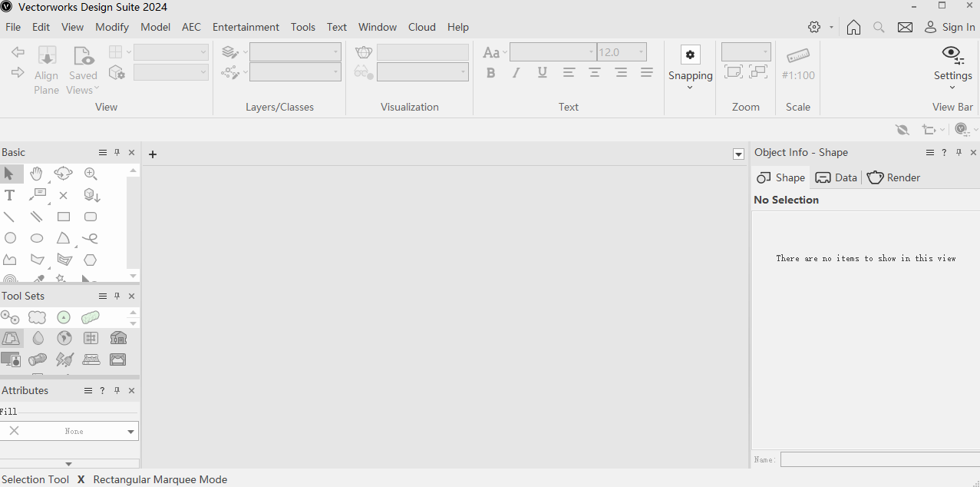Open the AEC menu
Image resolution: width=980 pixels, height=487 pixels.
point(191,27)
